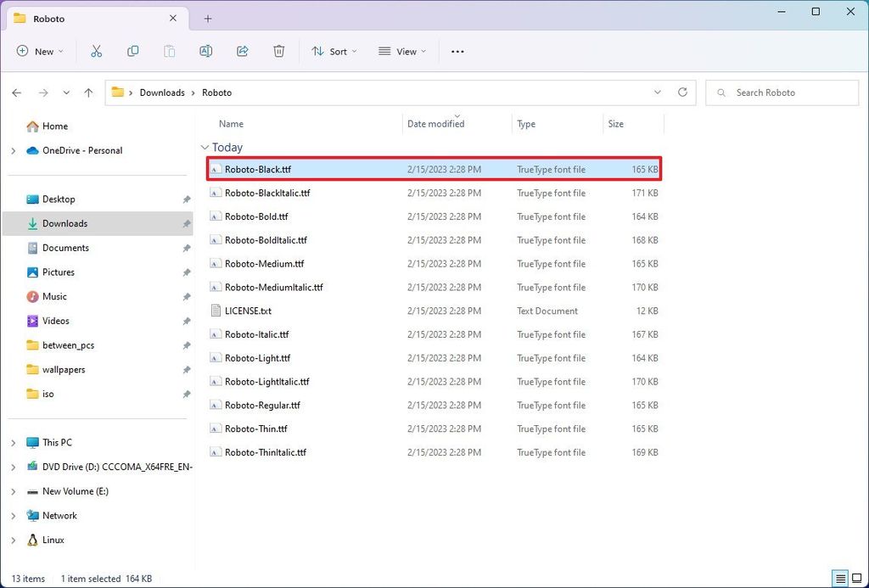Click the Paste icon in the toolbar

169,51
